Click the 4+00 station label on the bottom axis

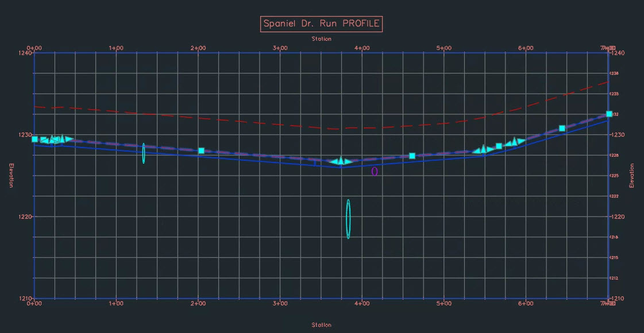(x=362, y=304)
